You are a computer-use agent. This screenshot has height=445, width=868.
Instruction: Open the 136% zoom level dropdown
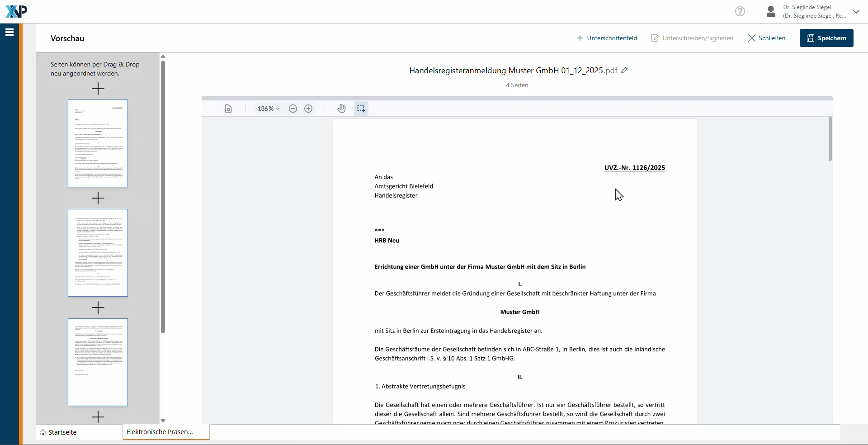click(x=269, y=109)
